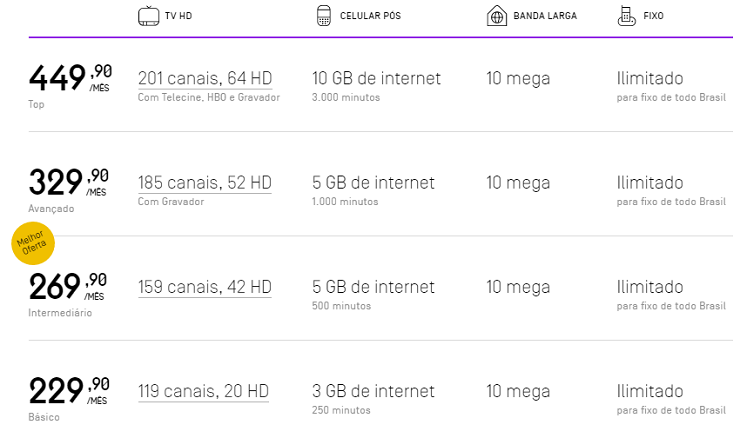
Task: Select the 229,90 Básico plan price
Action: (68, 390)
